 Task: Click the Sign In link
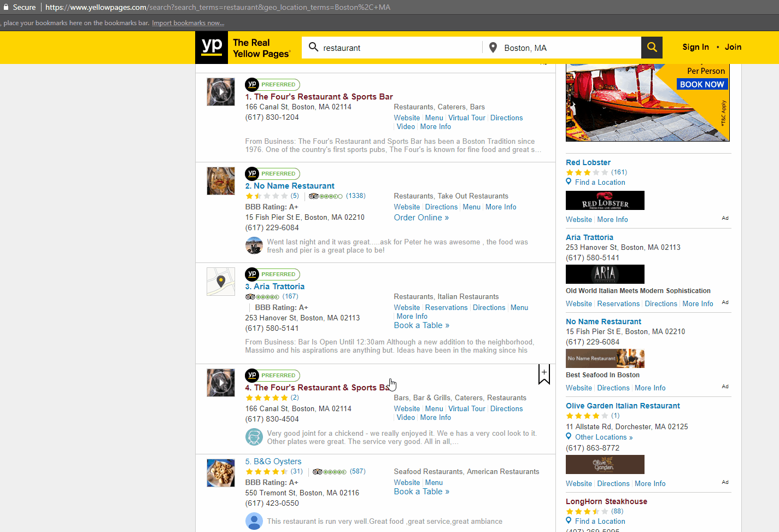(x=695, y=47)
